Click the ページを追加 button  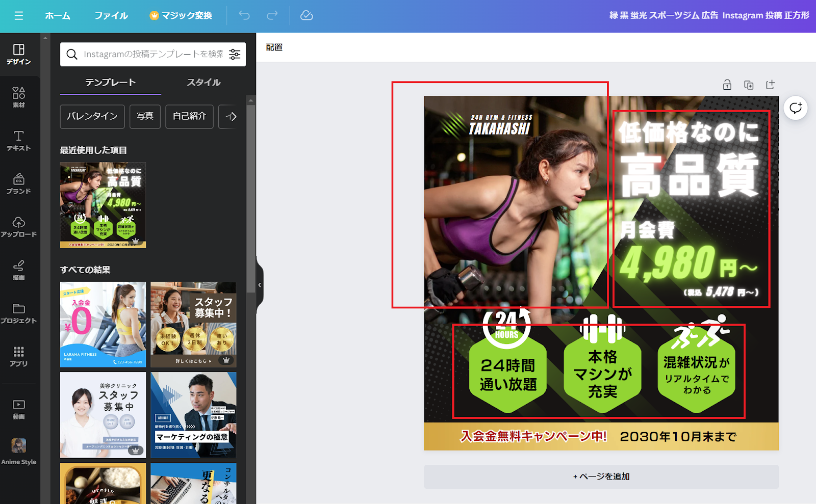coord(601,476)
